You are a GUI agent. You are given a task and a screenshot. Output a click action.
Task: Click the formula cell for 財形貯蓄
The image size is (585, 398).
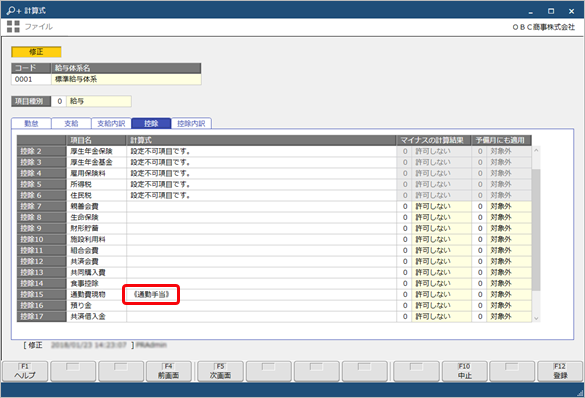pyautogui.click(x=261, y=228)
